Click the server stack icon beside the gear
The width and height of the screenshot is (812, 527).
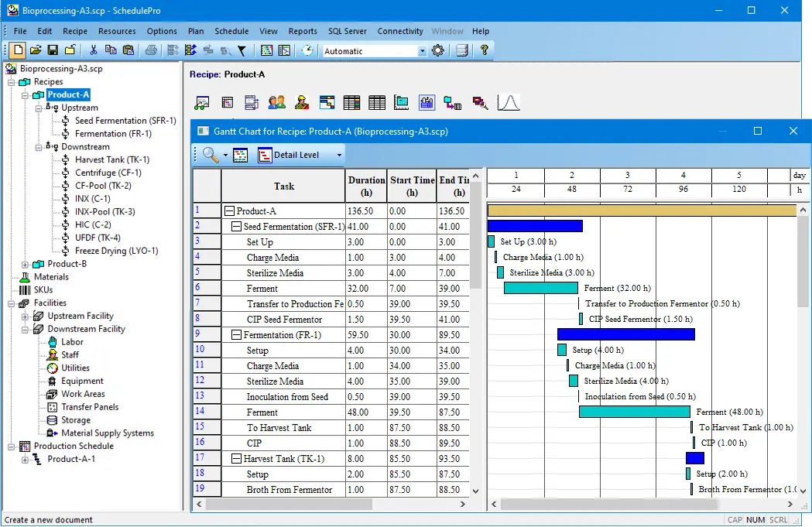462,50
